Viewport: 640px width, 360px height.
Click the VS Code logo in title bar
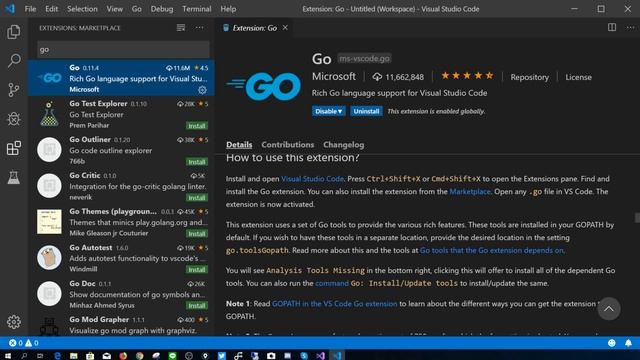point(10,9)
